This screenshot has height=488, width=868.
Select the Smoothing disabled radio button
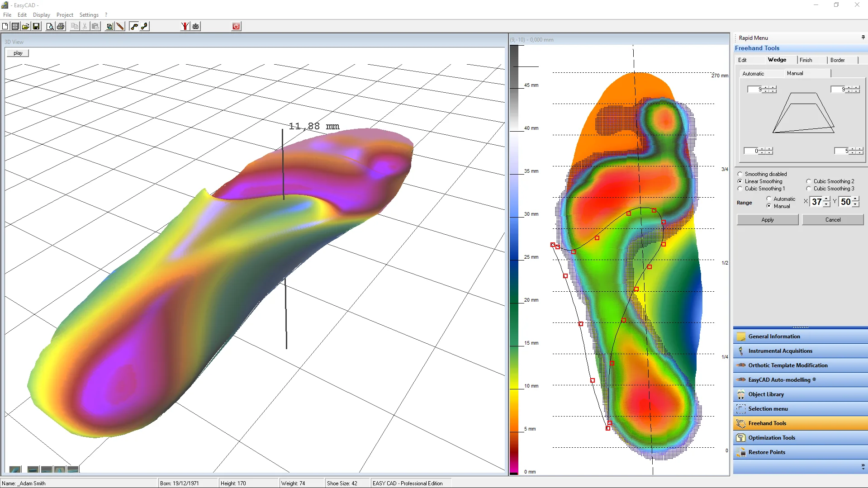(x=740, y=174)
